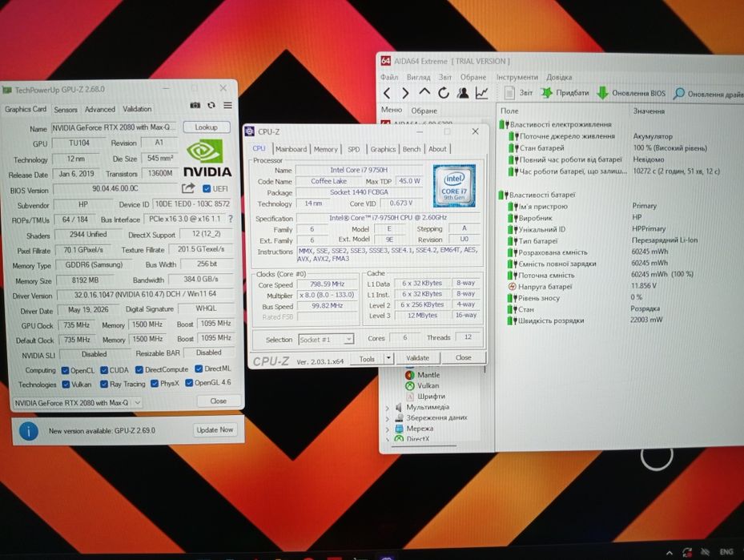Toggle CUDA checkbox
The width and height of the screenshot is (744, 560).
point(104,369)
